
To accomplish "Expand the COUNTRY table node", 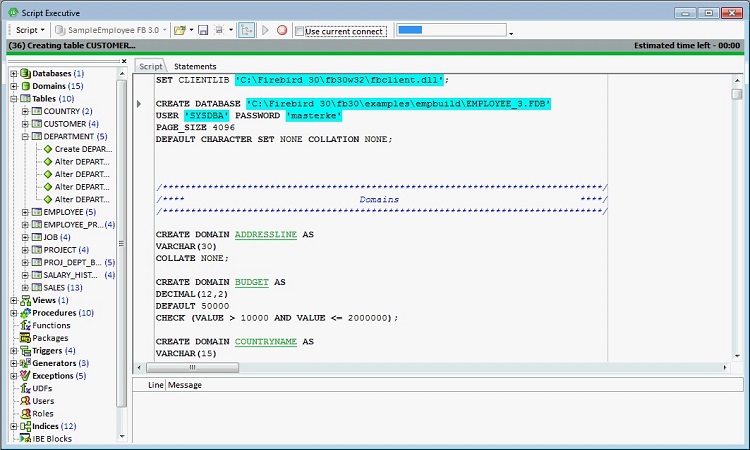I will (26, 111).
